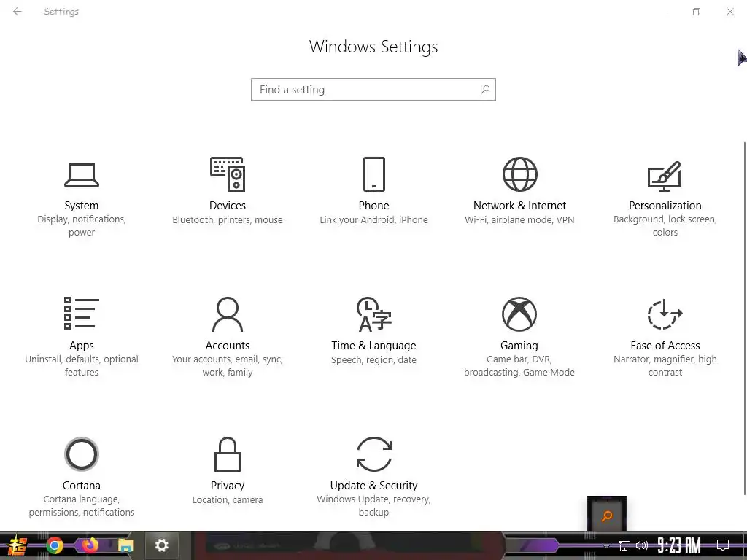Image resolution: width=747 pixels, height=560 pixels.
Task: Go back using the back arrow
Action: pos(18,12)
